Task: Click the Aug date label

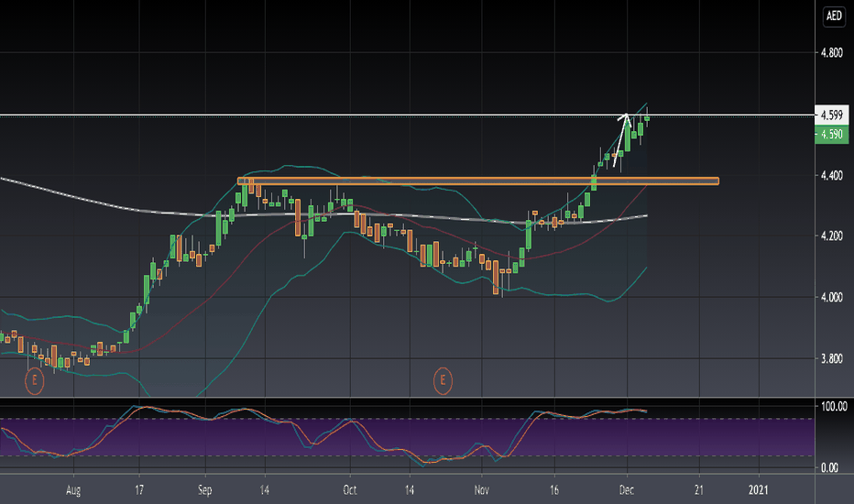Action: click(x=73, y=490)
